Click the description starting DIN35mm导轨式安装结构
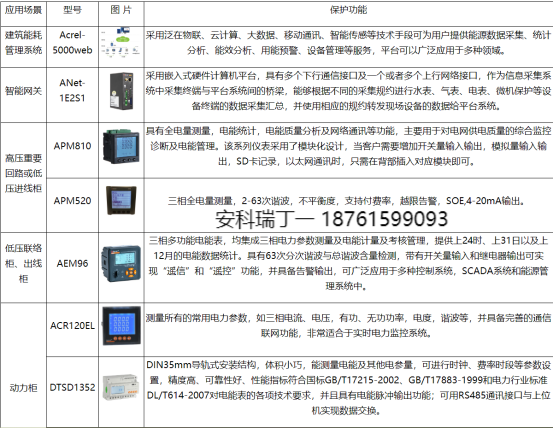 (x=348, y=388)
